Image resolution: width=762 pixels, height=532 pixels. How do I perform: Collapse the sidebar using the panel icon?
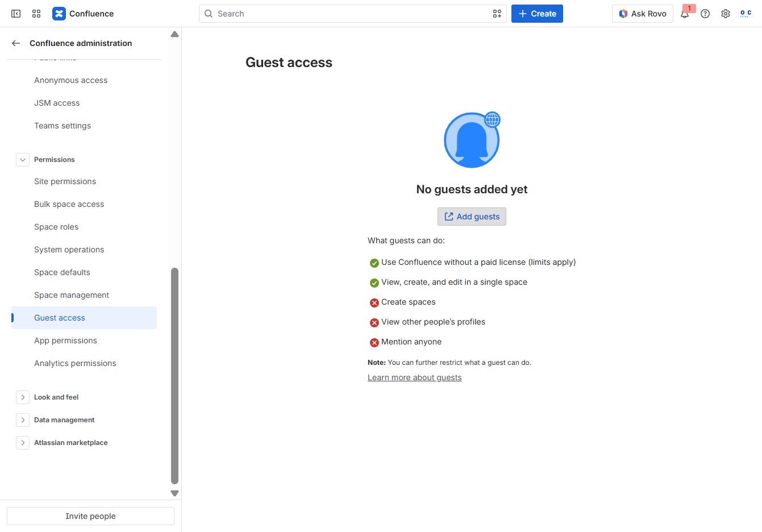[16, 14]
